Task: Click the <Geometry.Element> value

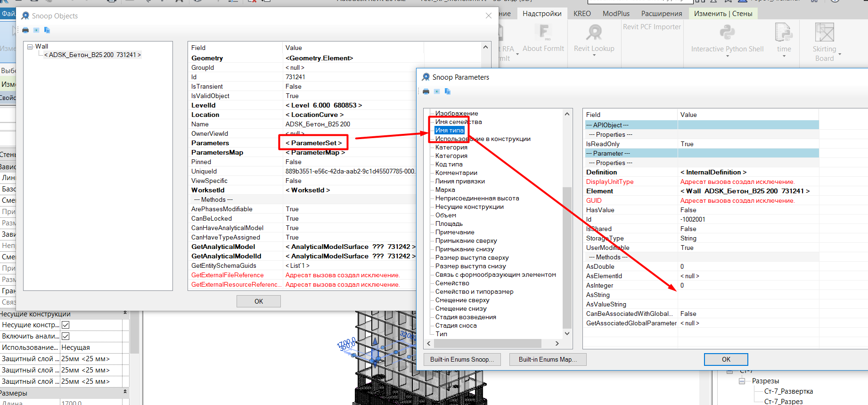Action: tap(319, 58)
